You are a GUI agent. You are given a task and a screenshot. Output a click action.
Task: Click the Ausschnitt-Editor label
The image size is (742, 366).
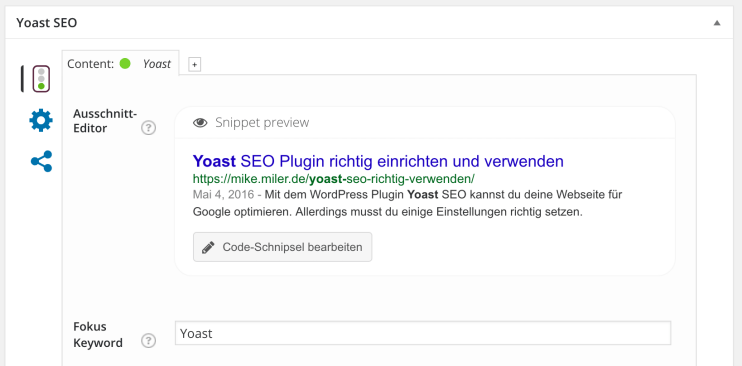coord(105,121)
